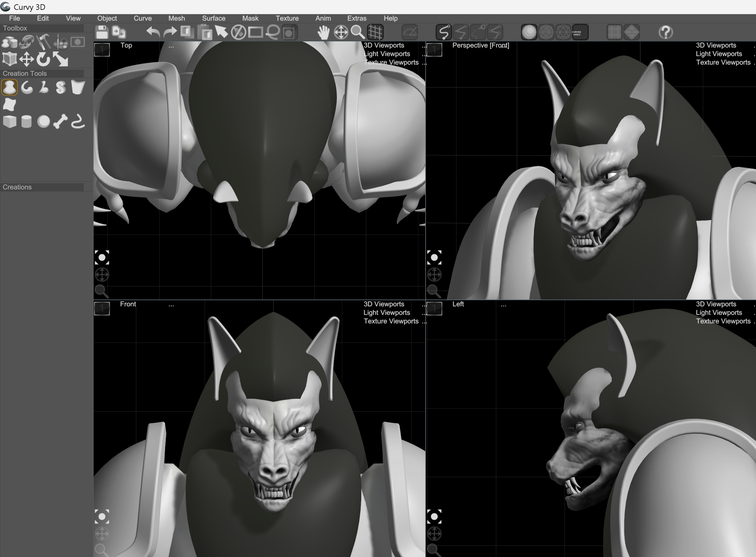
Task: Open the Mask menu
Action: click(250, 18)
